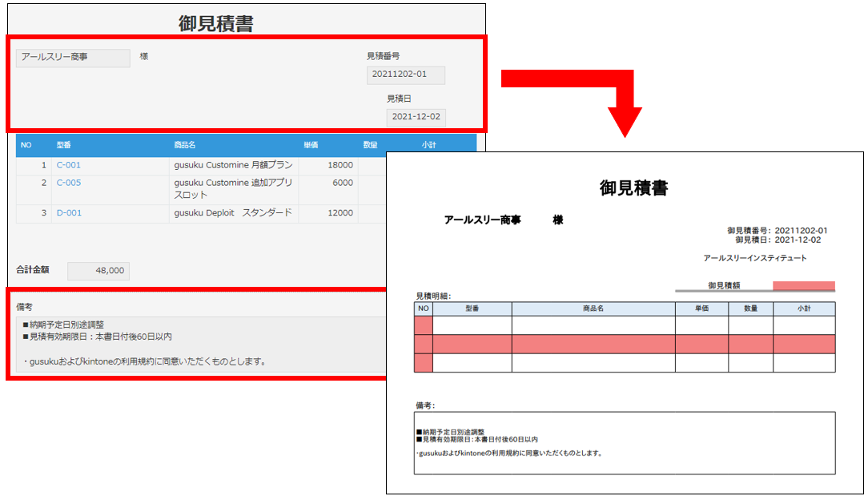Click the red 御見積額 amount cell
The height and width of the screenshot is (500, 868).
point(804,286)
